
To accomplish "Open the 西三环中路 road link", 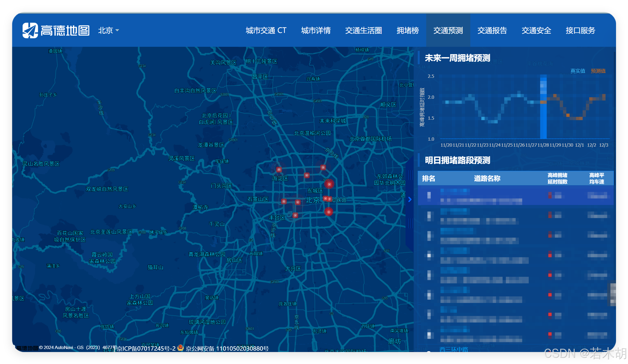I will click(x=454, y=349).
